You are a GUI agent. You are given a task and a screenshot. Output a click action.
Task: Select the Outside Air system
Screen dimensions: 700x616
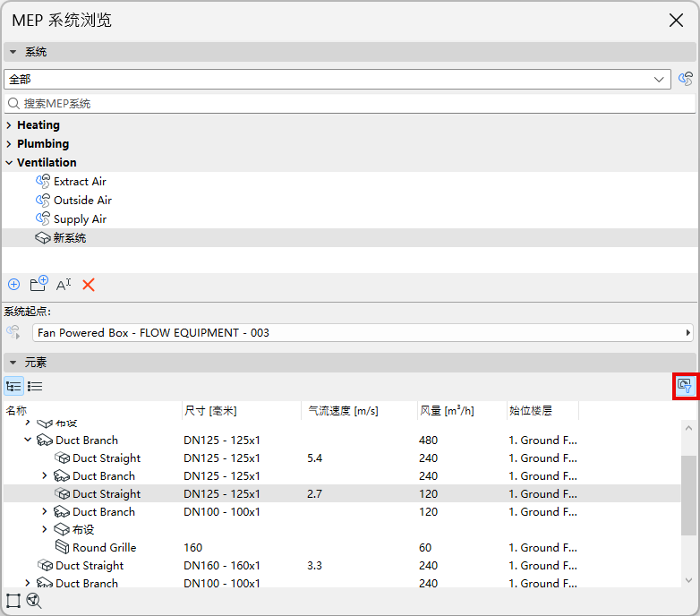pyautogui.click(x=82, y=201)
